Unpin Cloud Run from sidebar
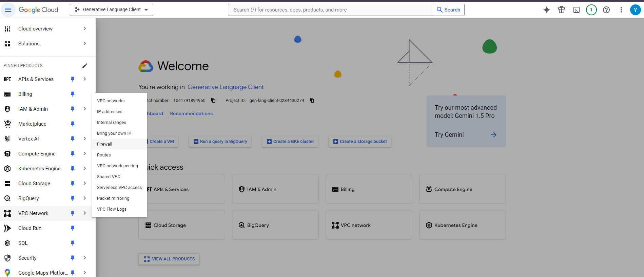 coord(73,228)
